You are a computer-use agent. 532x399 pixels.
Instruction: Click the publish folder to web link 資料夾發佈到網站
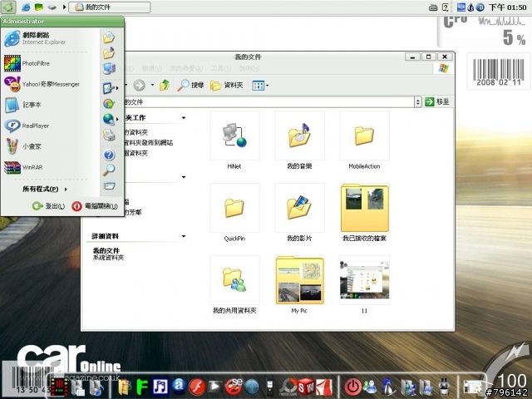click(x=149, y=143)
